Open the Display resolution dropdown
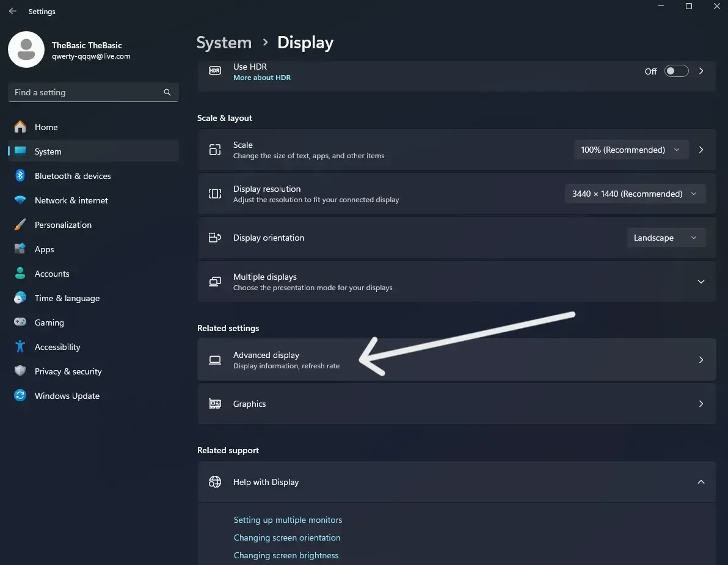The image size is (728, 565). (635, 194)
